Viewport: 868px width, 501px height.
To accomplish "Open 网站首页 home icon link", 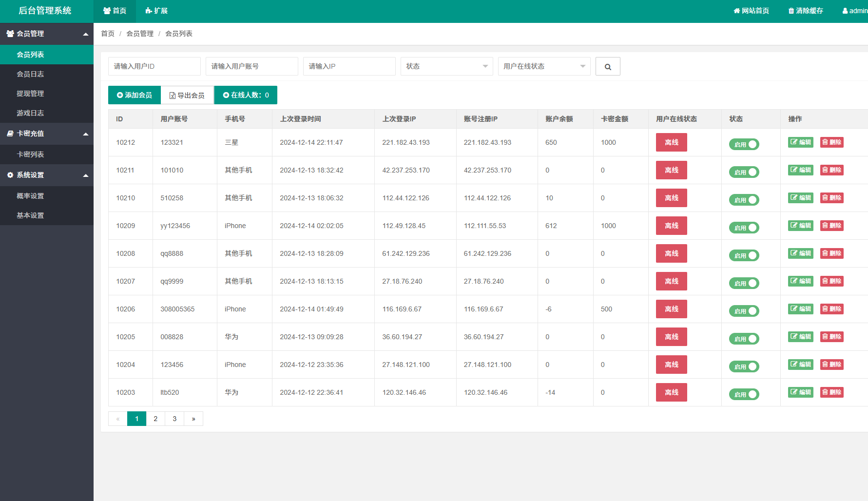I will tap(736, 11).
